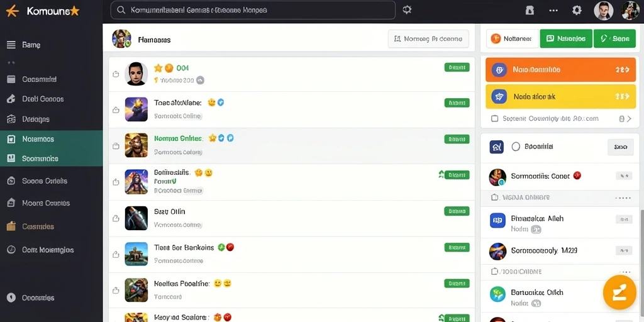Open the settings gear in top bar
The height and width of the screenshot is (322, 644).
[577, 10]
